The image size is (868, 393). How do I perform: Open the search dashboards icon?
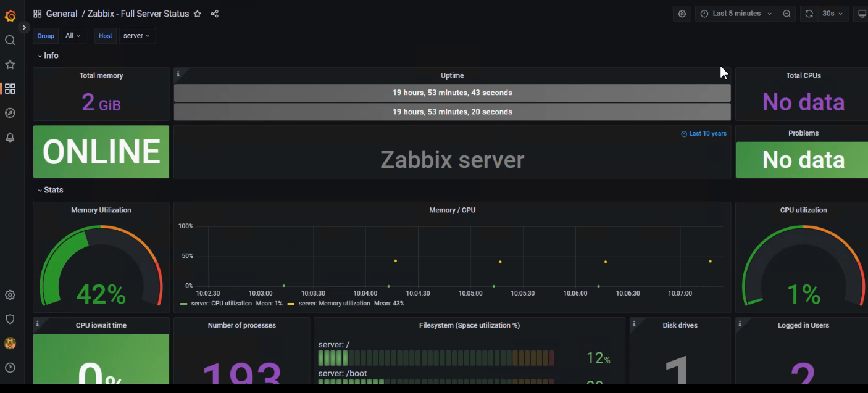coord(10,40)
